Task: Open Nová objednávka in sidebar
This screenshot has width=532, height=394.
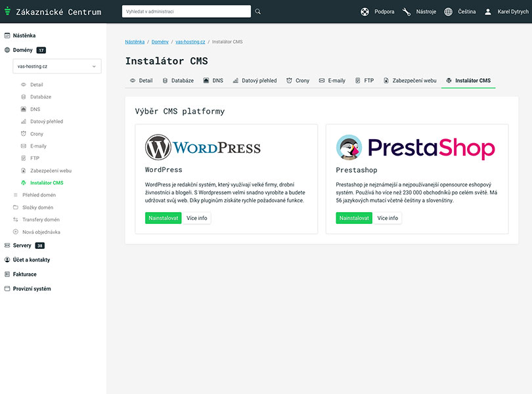Action: 41,232
